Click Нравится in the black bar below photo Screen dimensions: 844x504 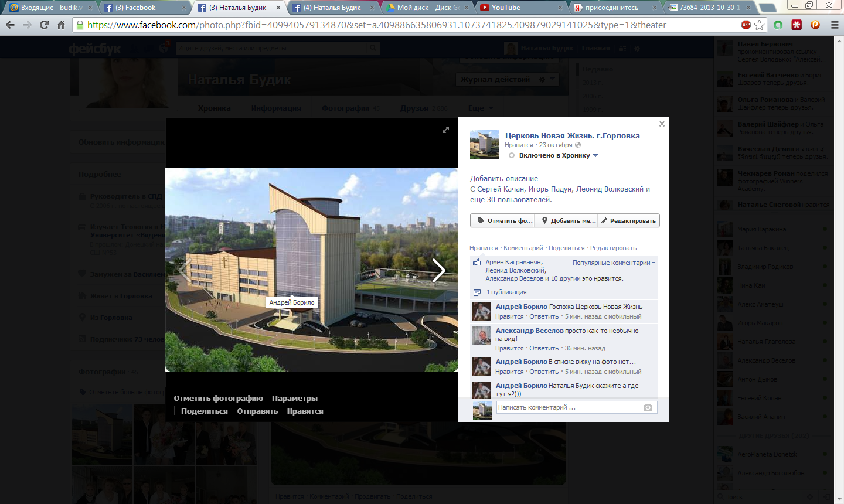[305, 411]
